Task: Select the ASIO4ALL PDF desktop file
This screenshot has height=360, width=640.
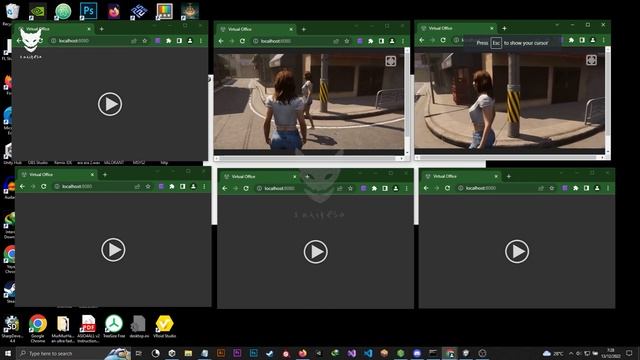Action: click(x=88, y=328)
